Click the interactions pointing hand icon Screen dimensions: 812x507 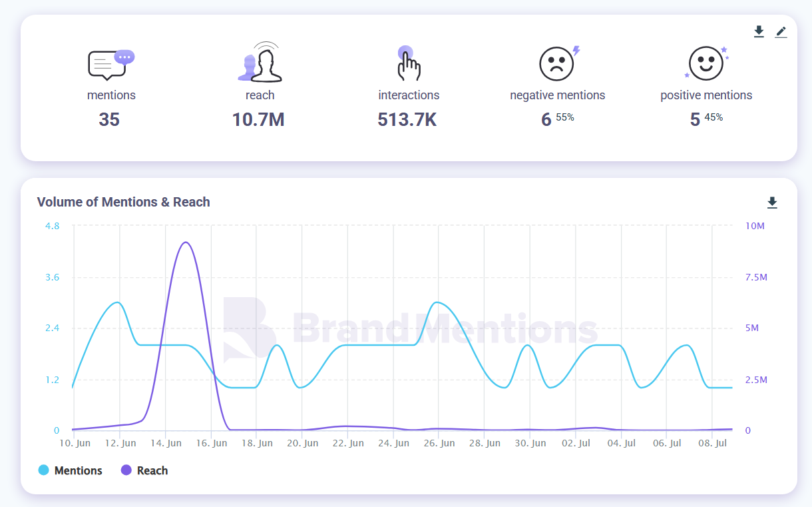pyautogui.click(x=408, y=64)
